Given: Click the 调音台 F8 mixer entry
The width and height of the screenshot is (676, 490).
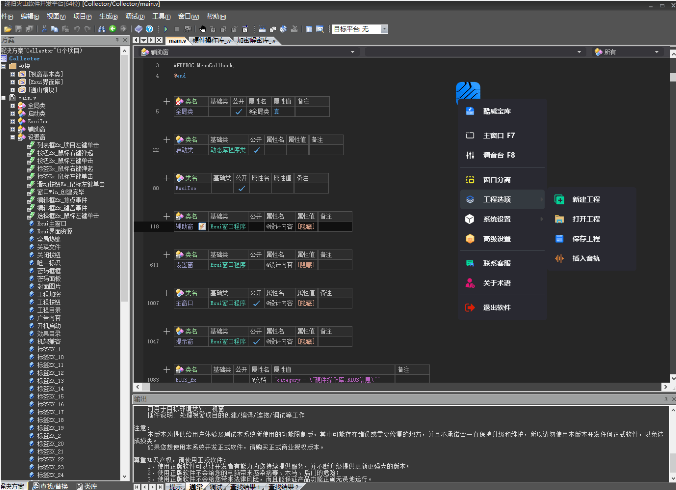Looking at the screenshot, I should [498, 156].
